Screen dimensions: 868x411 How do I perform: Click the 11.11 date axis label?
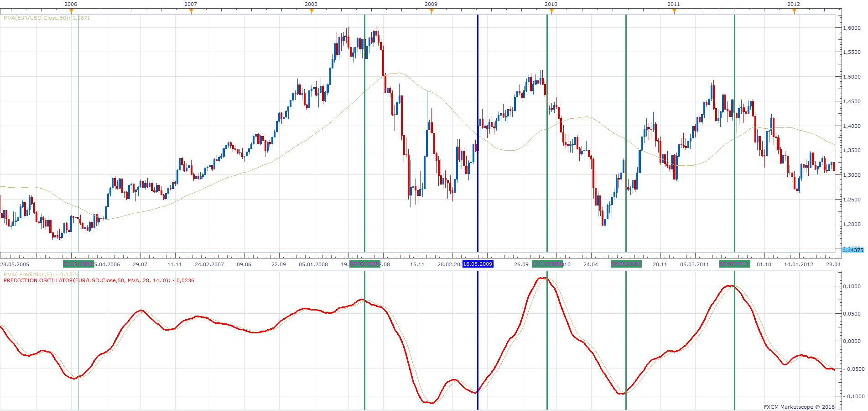175,264
